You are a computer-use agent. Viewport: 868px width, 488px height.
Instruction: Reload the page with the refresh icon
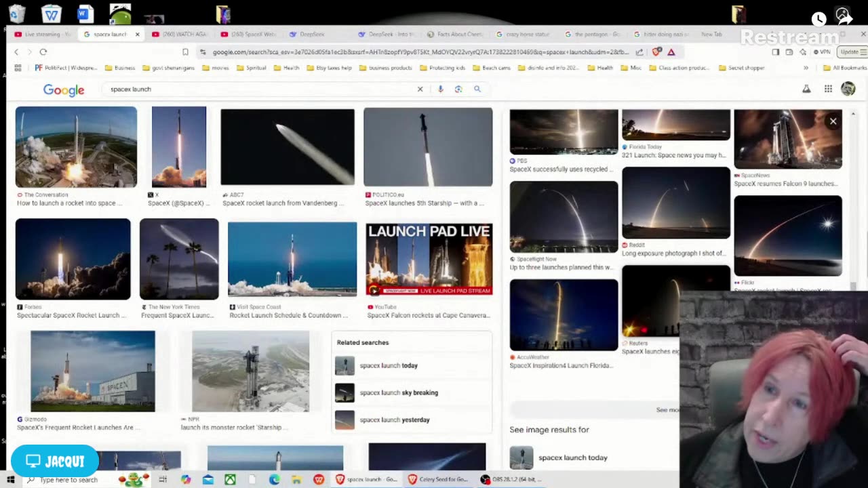(43, 52)
